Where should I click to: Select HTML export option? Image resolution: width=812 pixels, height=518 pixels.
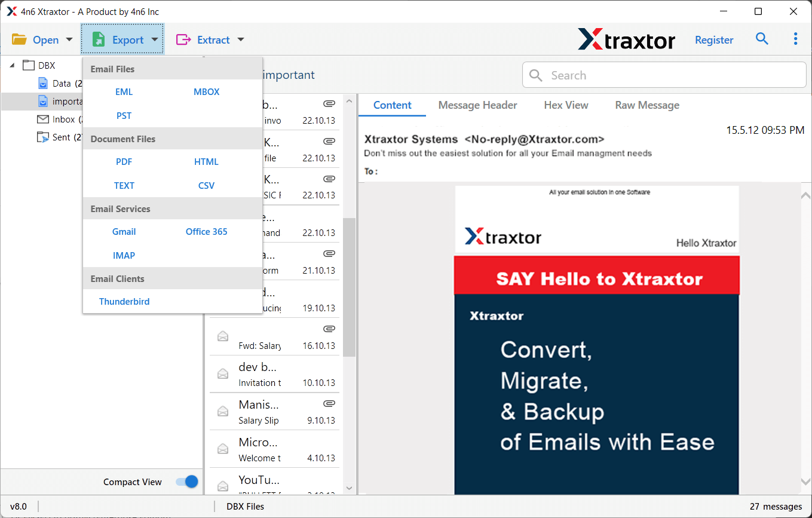point(207,162)
